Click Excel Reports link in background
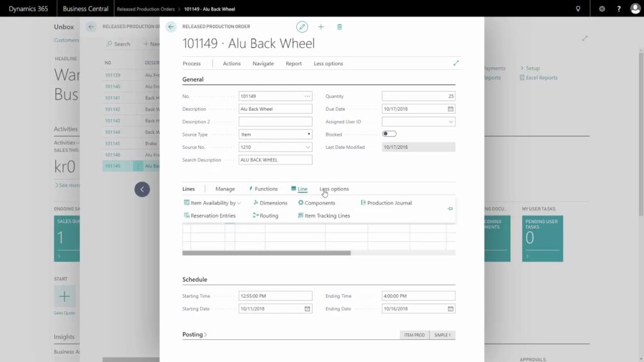 [x=538, y=77]
